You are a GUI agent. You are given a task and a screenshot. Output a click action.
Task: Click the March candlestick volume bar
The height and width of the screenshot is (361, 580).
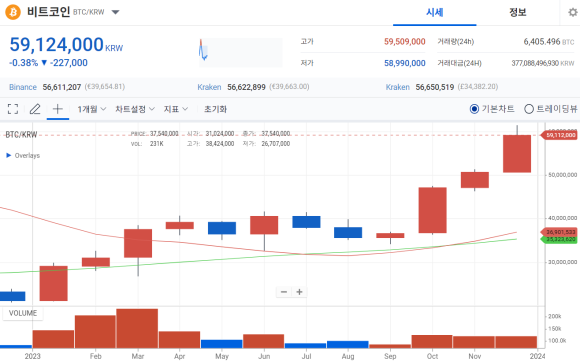tap(137, 328)
